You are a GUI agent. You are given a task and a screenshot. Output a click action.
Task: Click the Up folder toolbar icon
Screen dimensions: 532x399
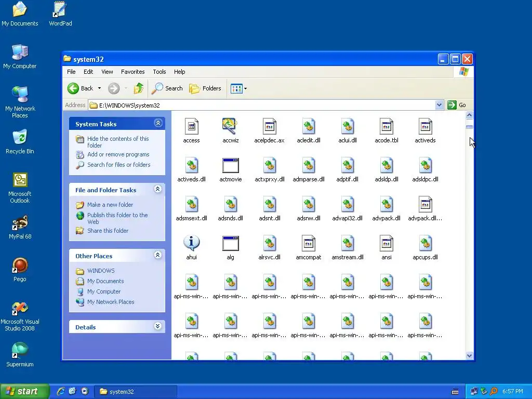138,88
